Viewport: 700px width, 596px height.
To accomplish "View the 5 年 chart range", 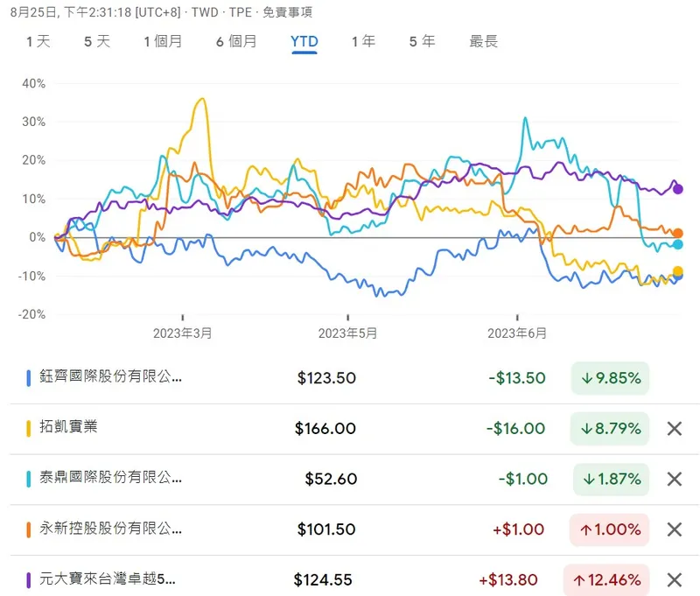I will click(422, 41).
